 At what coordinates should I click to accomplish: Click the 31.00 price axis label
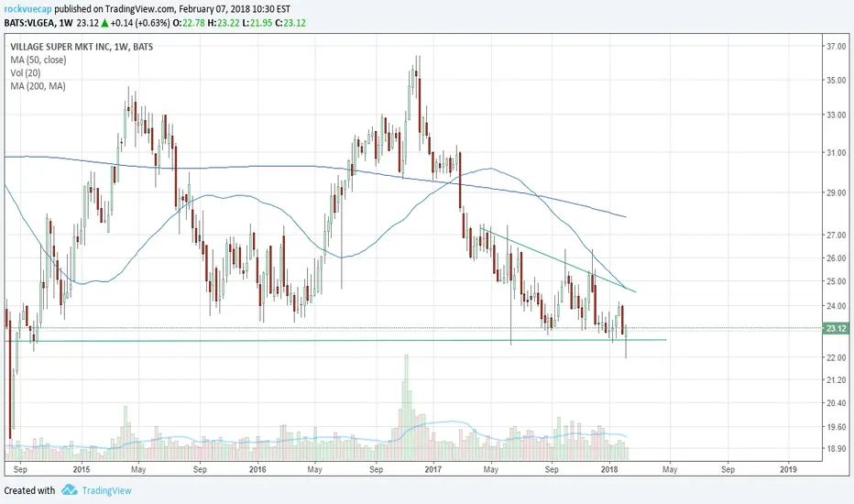click(x=837, y=153)
